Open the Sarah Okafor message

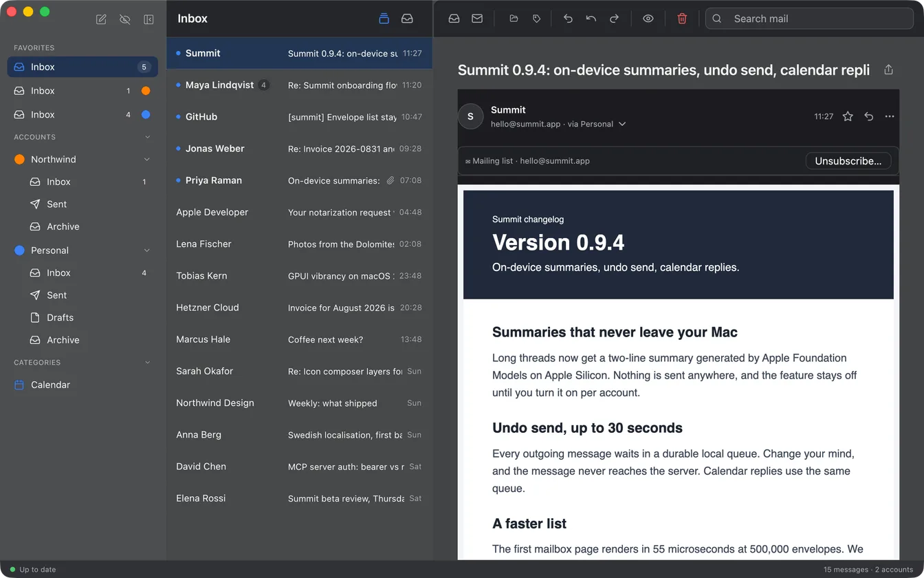coord(299,371)
